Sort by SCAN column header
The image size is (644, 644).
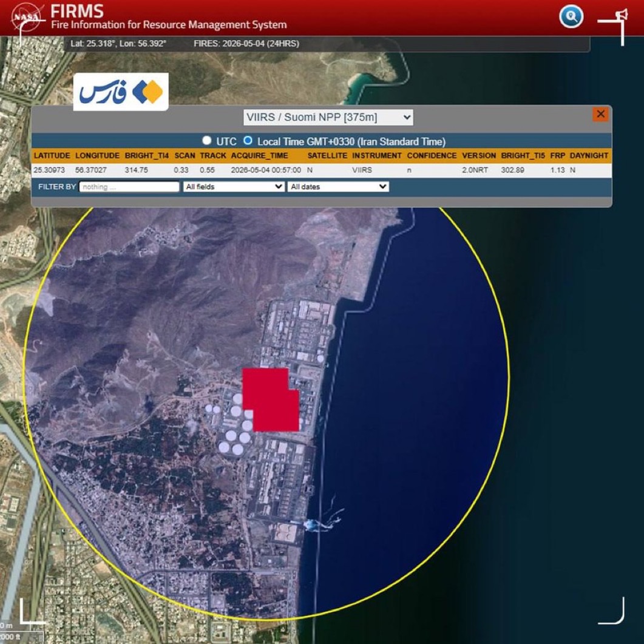click(x=185, y=155)
